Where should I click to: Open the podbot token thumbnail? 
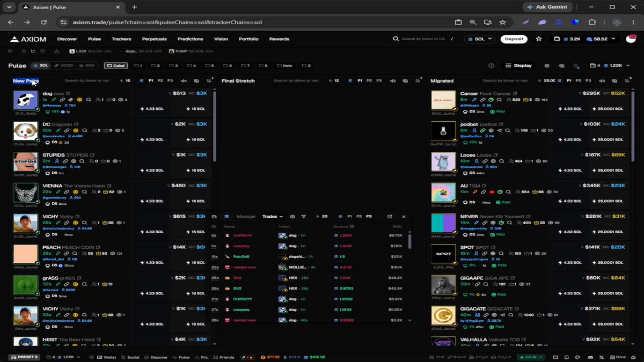click(443, 131)
